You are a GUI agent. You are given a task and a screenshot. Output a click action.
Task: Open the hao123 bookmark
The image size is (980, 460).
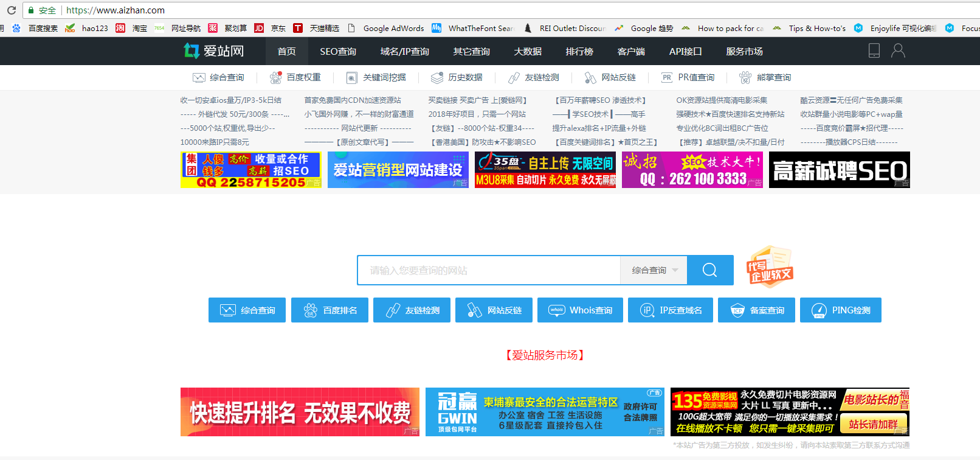[x=86, y=28]
